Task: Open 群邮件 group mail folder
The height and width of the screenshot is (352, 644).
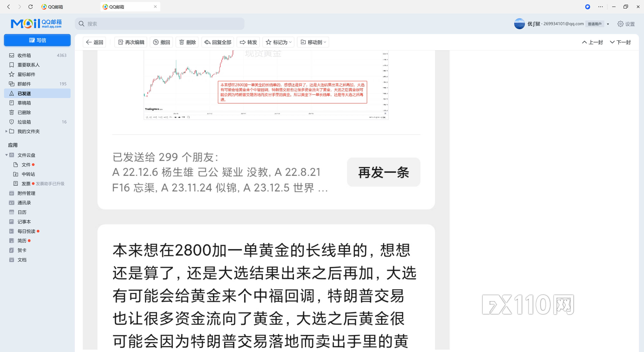Action: 37,84
